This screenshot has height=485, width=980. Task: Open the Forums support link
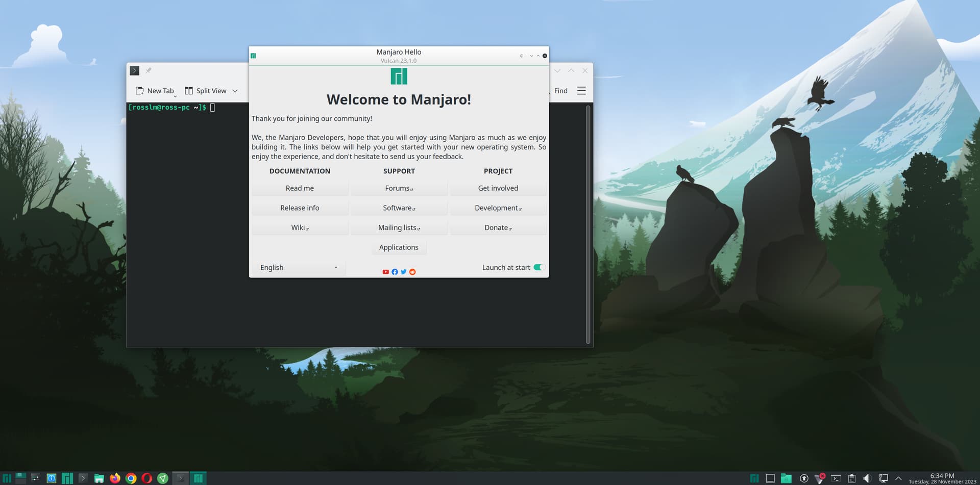pyautogui.click(x=399, y=188)
